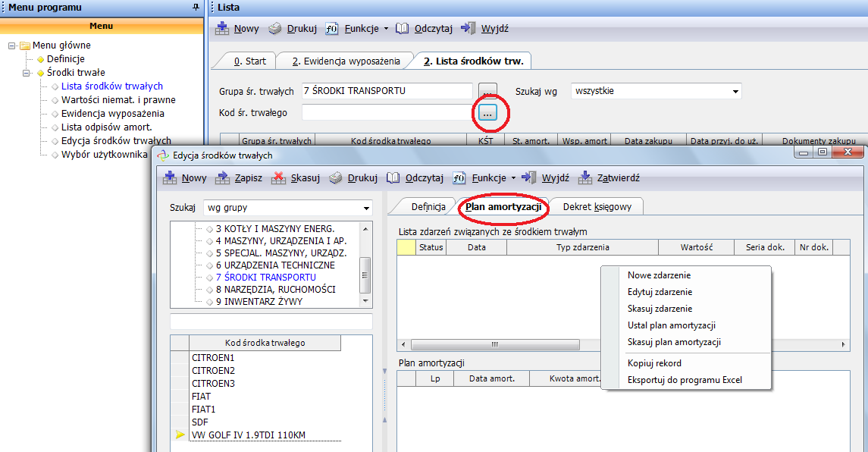Click browse button next to Kod śr. trwałego
This screenshot has width=868, height=452.
pos(487,113)
